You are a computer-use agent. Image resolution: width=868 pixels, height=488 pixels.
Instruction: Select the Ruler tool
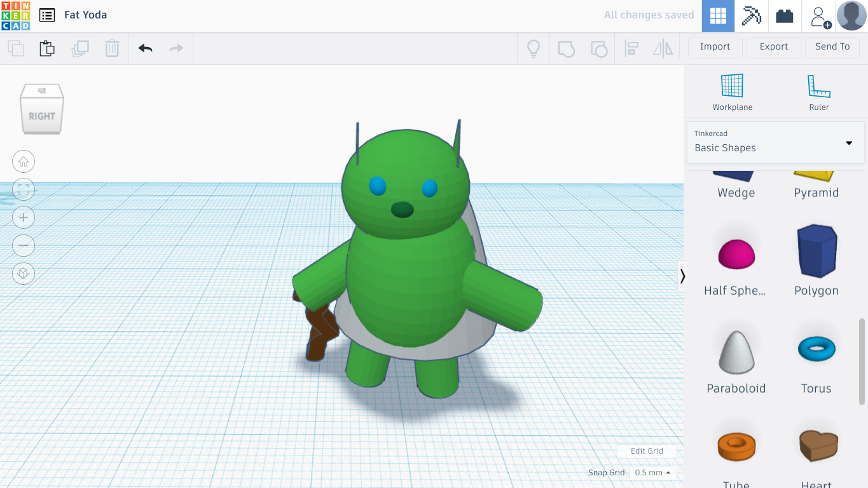pyautogui.click(x=819, y=93)
